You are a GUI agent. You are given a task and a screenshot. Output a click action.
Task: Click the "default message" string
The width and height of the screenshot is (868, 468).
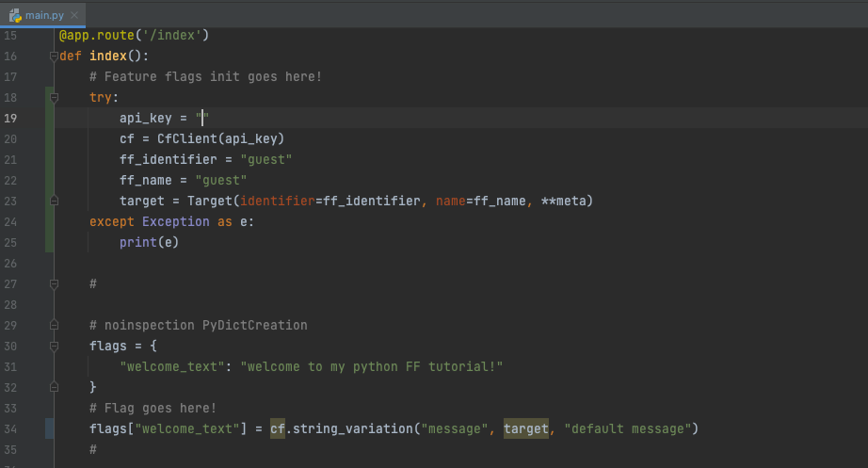point(628,428)
